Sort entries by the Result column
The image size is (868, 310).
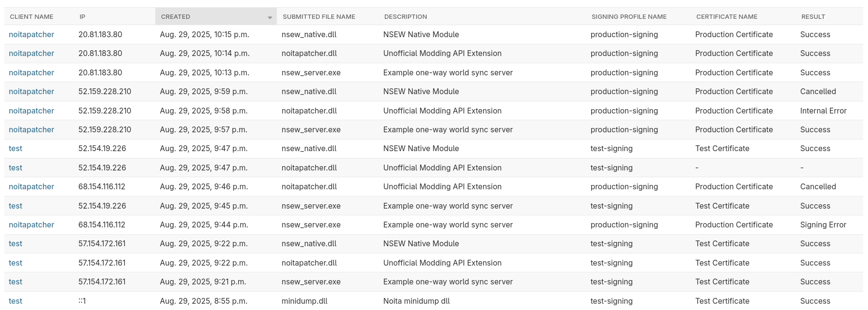click(x=813, y=16)
